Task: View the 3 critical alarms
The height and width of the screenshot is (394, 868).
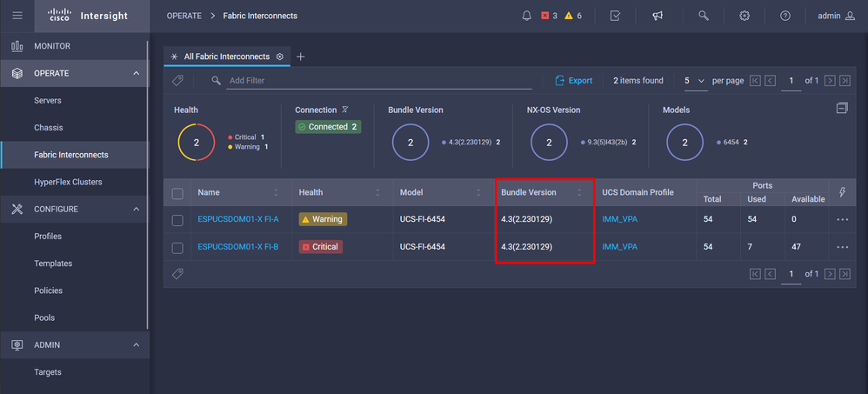Action: click(549, 16)
